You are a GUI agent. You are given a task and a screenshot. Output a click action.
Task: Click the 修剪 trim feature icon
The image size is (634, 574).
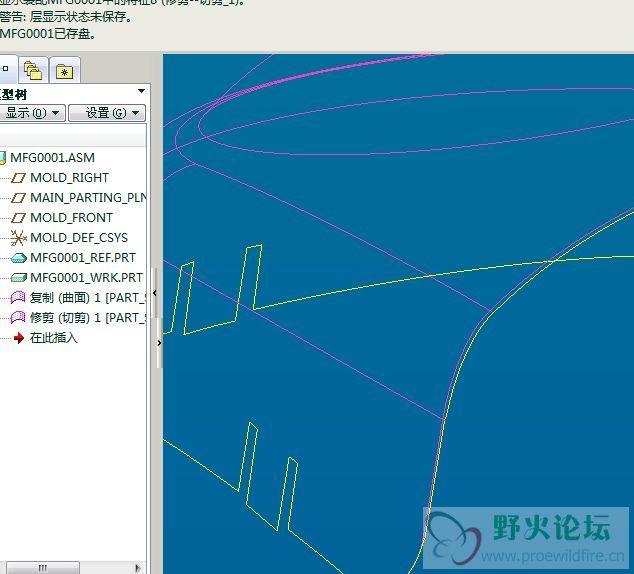point(18,318)
